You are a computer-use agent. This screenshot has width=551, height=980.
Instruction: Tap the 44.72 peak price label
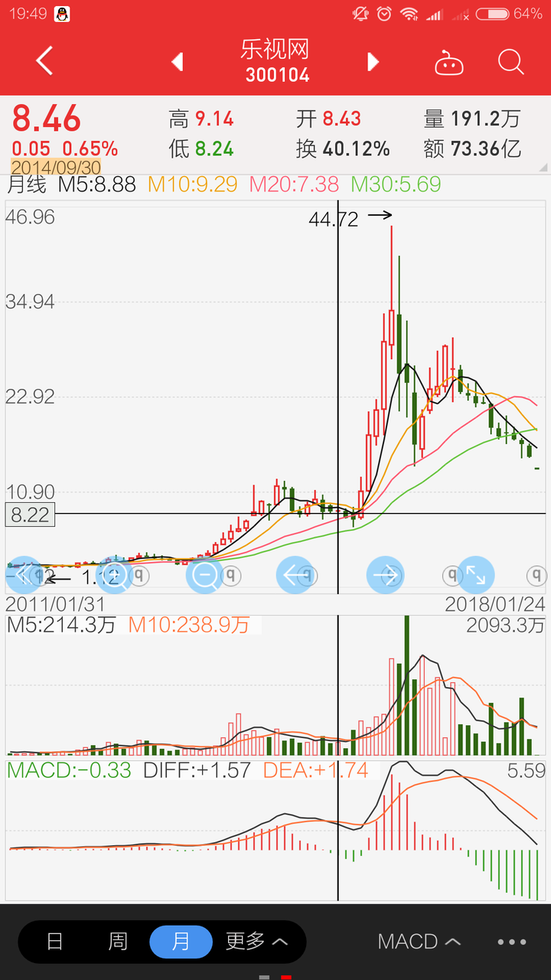(334, 219)
